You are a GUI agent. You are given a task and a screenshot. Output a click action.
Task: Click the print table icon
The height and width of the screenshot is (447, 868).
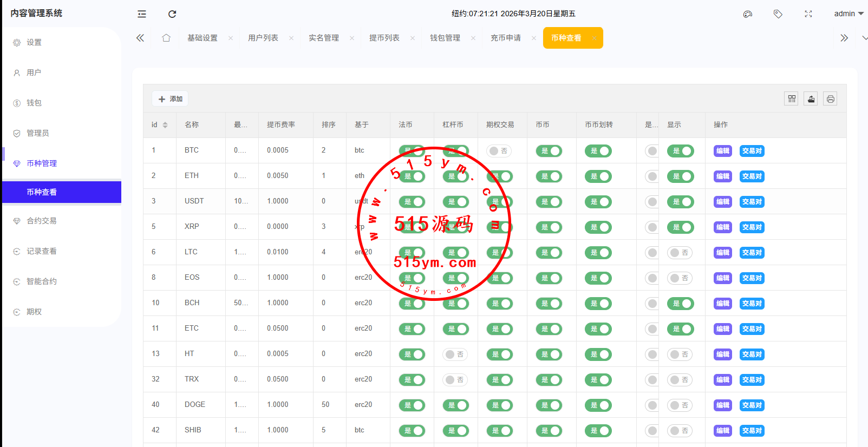tap(831, 99)
